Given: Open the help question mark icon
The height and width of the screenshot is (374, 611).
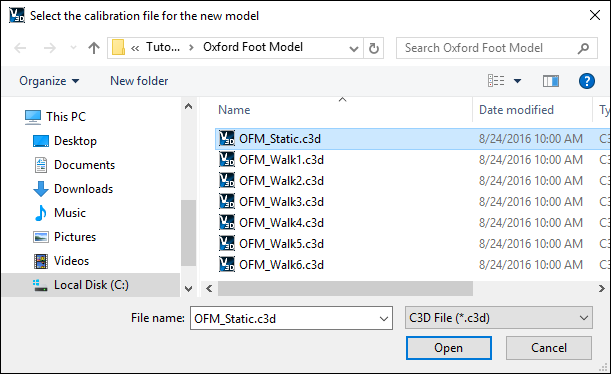Looking at the screenshot, I should coord(586,81).
